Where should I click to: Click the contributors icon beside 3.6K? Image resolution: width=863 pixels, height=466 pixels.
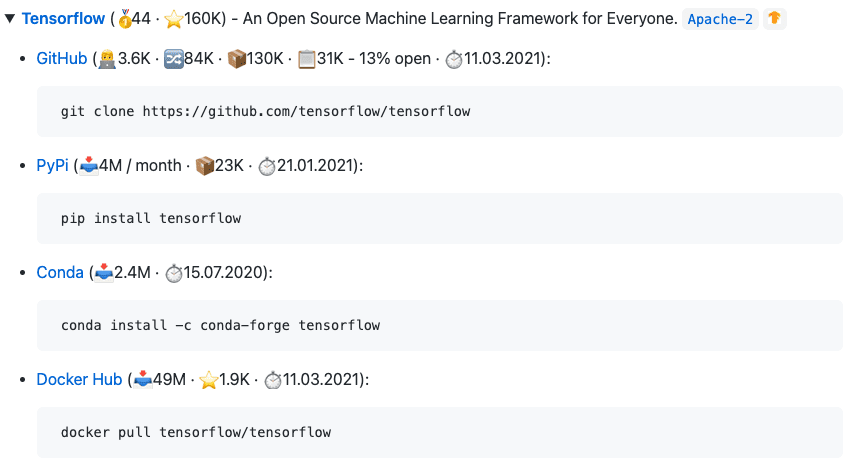(107, 59)
